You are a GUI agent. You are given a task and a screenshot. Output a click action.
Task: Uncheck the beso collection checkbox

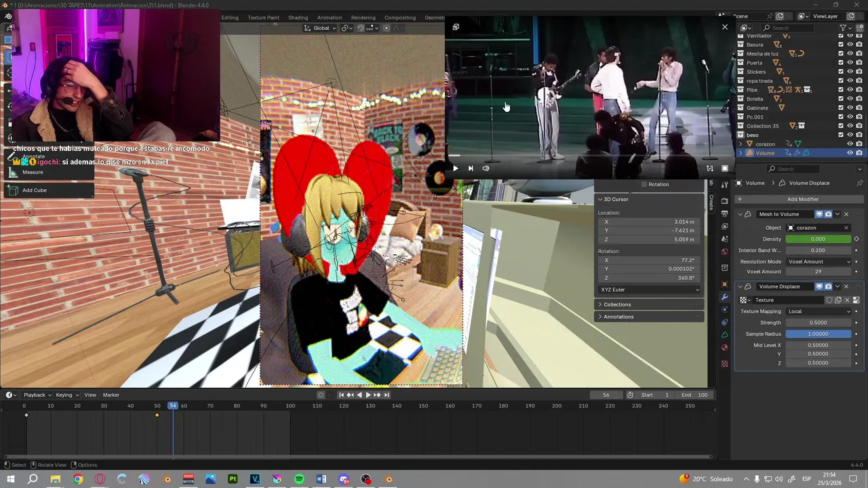pyautogui.click(x=841, y=135)
